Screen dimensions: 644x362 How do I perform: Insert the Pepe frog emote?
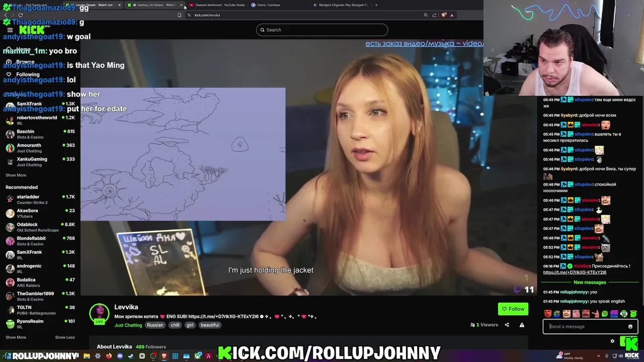click(x=557, y=314)
